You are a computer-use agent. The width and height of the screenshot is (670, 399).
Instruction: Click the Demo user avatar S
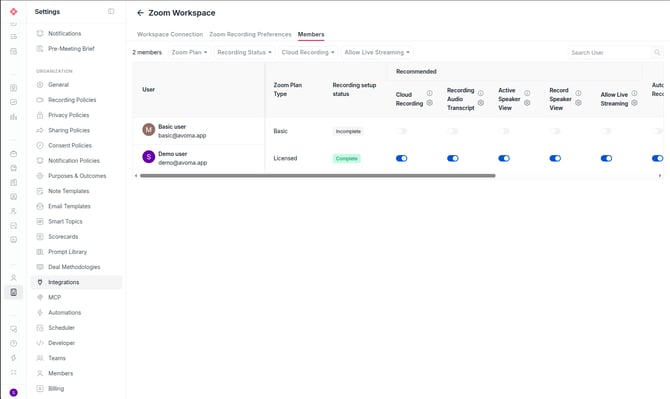(x=149, y=157)
